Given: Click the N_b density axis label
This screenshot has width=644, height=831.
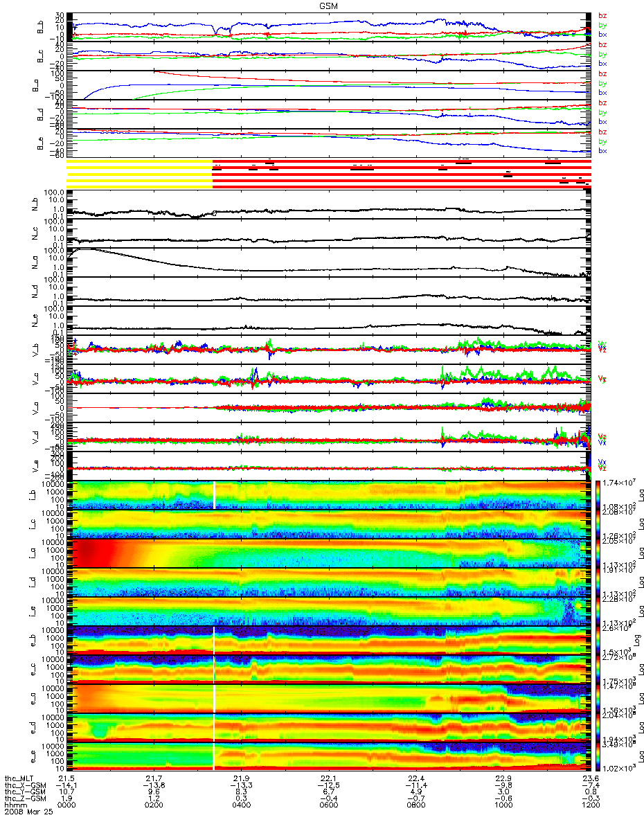Looking at the screenshot, I should [x=34, y=205].
